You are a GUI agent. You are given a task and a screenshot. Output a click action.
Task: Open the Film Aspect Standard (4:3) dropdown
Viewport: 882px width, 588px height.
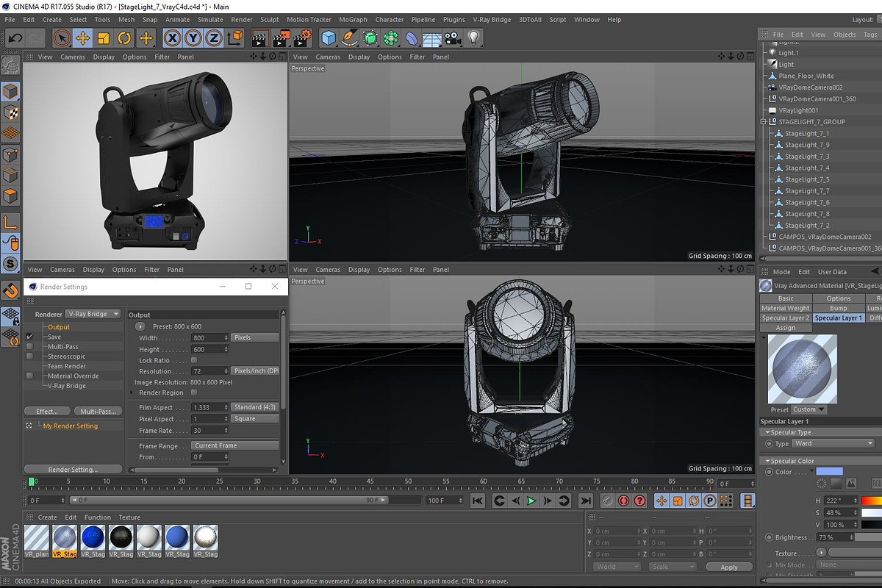point(255,407)
